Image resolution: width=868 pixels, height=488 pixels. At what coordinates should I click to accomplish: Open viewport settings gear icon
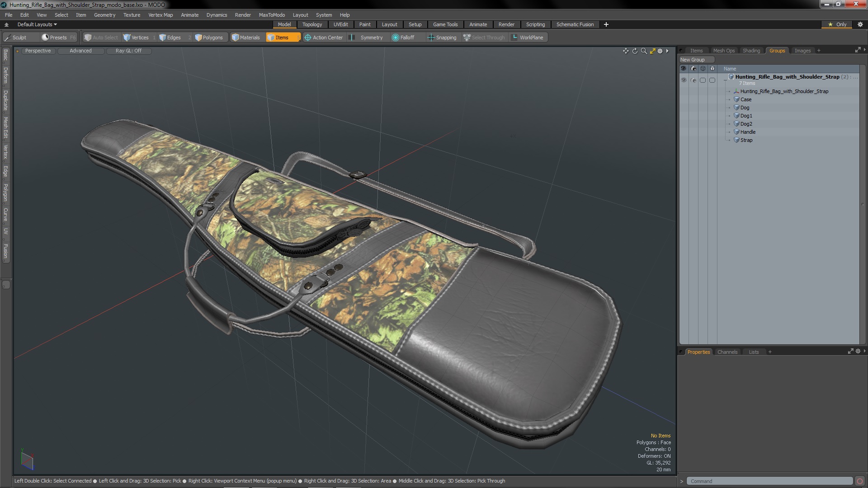point(660,51)
